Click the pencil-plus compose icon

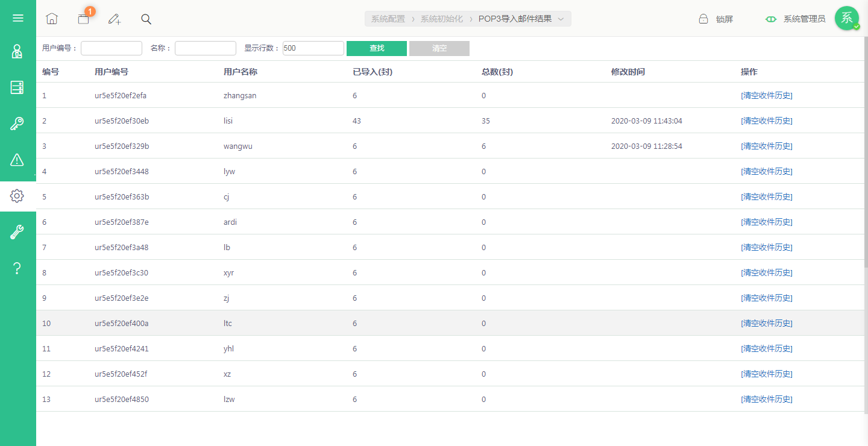point(115,19)
